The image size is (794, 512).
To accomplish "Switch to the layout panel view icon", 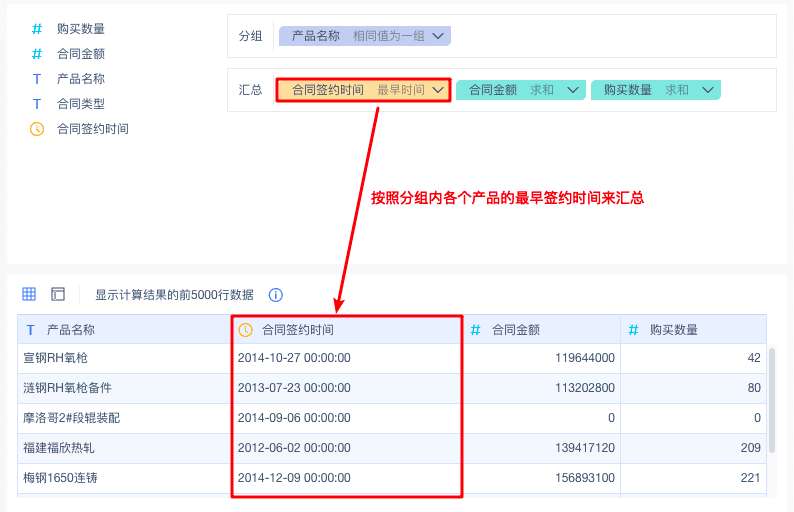I will [58, 294].
